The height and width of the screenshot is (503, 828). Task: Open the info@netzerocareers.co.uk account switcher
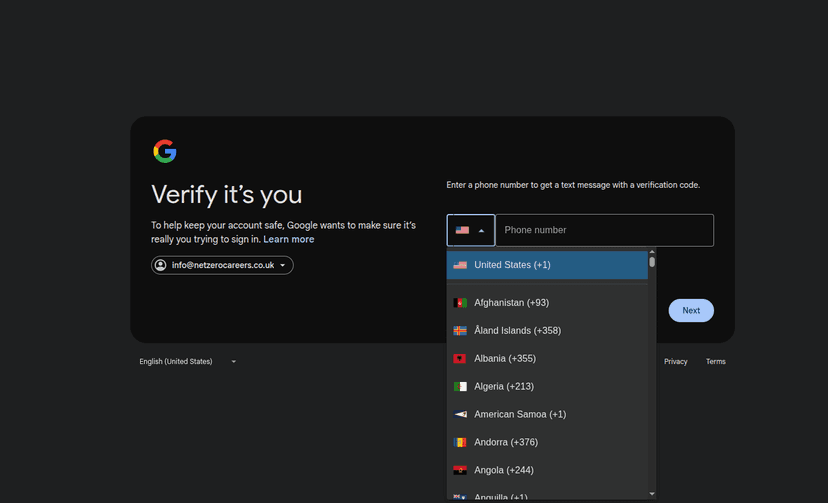tap(222, 265)
